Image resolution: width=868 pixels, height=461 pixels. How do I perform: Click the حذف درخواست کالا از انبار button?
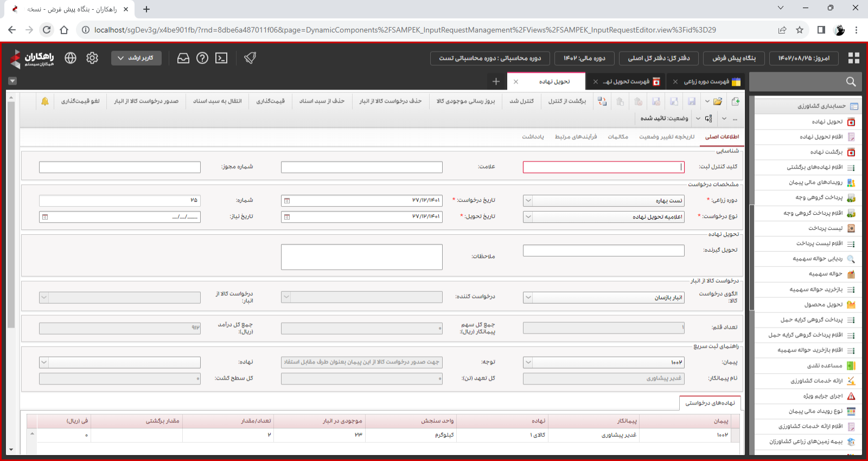click(x=390, y=101)
